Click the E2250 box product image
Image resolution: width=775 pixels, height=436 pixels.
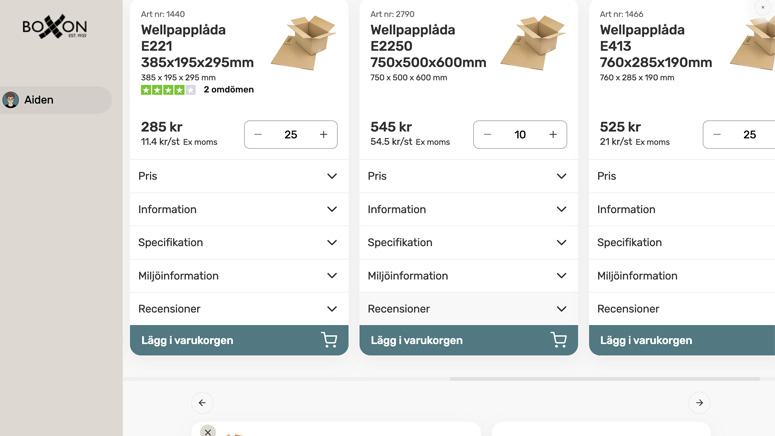pyautogui.click(x=533, y=43)
